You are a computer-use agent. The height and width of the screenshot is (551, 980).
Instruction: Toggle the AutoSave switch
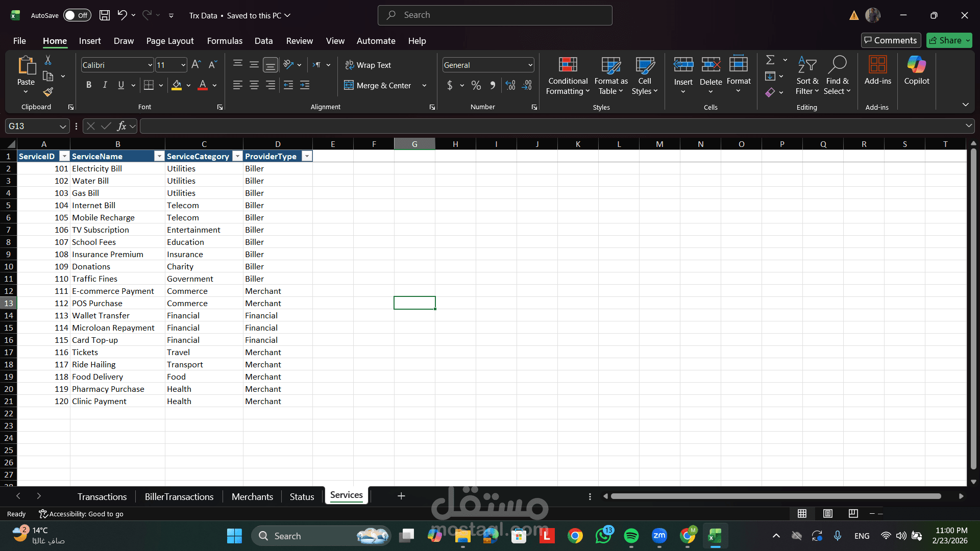[x=77, y=15]
